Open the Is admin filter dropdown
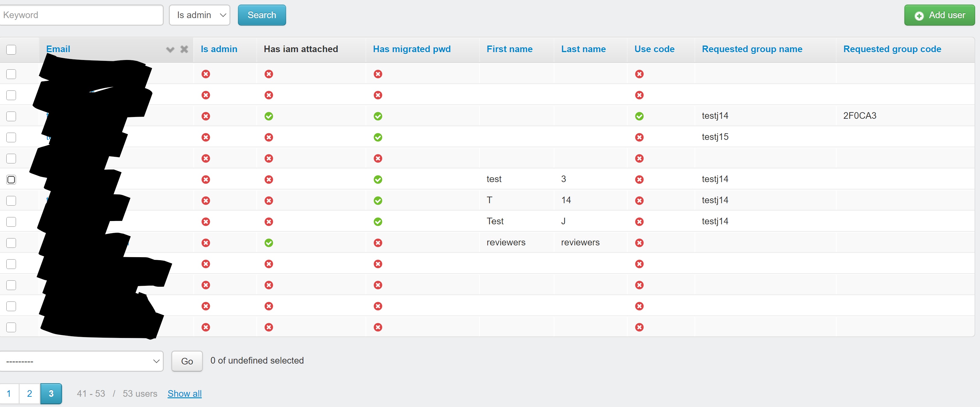Screen dimensions: 980x407 pos(199,15)
